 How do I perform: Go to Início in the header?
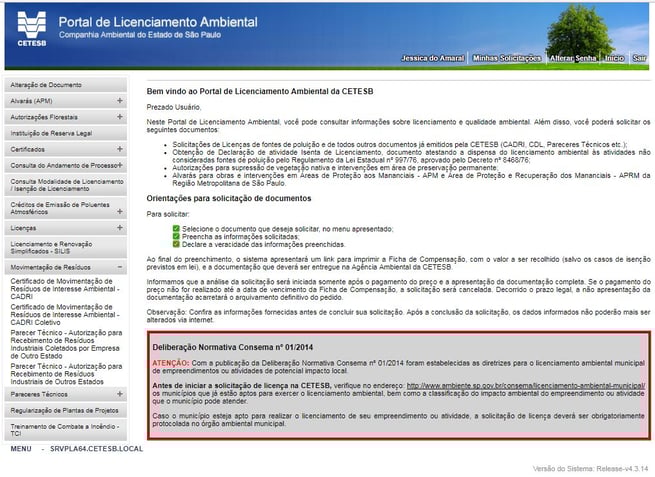click(614, 58)
